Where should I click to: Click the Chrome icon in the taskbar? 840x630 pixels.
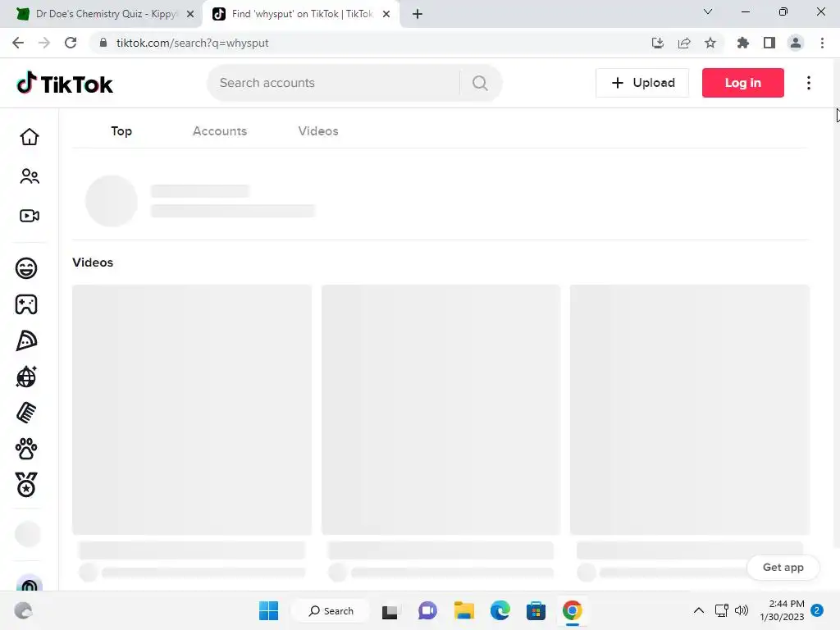(572, 610)
